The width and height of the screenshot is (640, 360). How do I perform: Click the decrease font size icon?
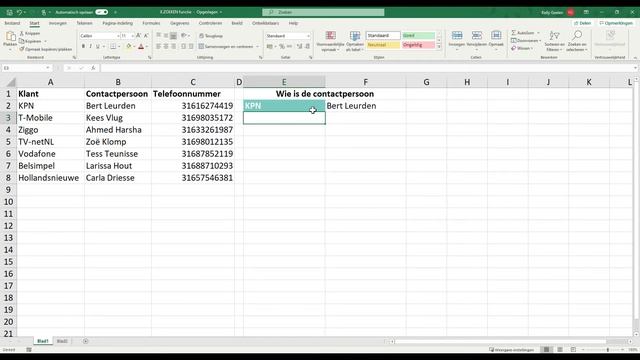pyautogui.click(x=146, y=36)
